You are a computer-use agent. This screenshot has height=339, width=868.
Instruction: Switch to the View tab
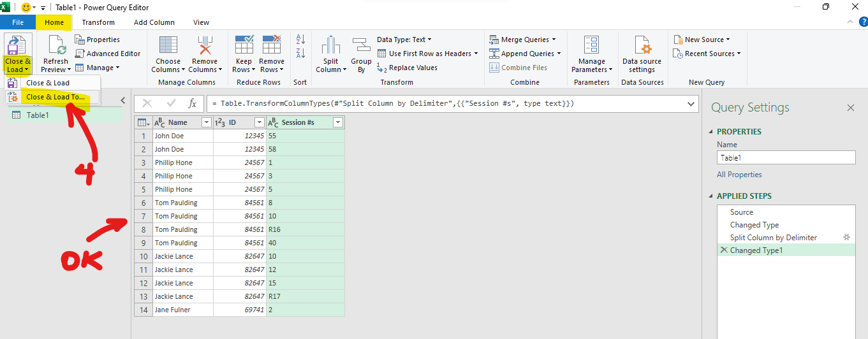pos(202,22)
